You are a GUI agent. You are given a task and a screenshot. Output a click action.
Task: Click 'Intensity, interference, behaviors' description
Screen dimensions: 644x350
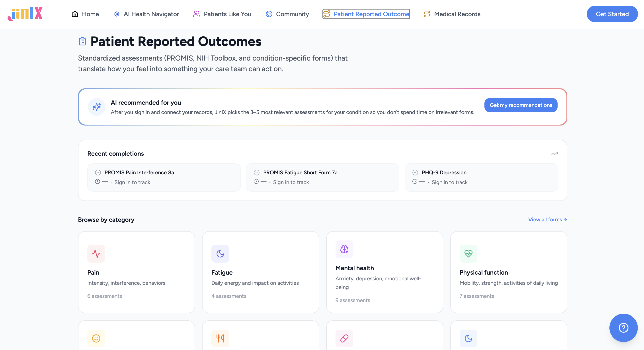pos(126,283)
